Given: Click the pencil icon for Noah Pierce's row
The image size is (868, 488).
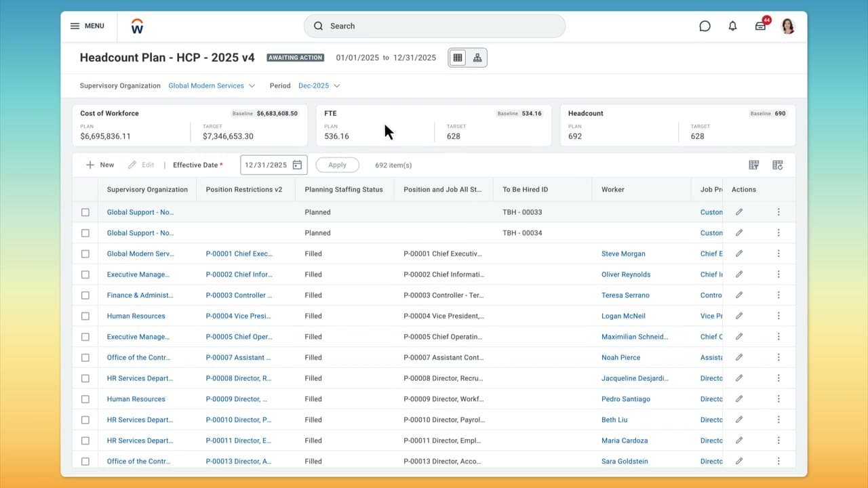Looking at the screenshot, I should pos(739,357).
